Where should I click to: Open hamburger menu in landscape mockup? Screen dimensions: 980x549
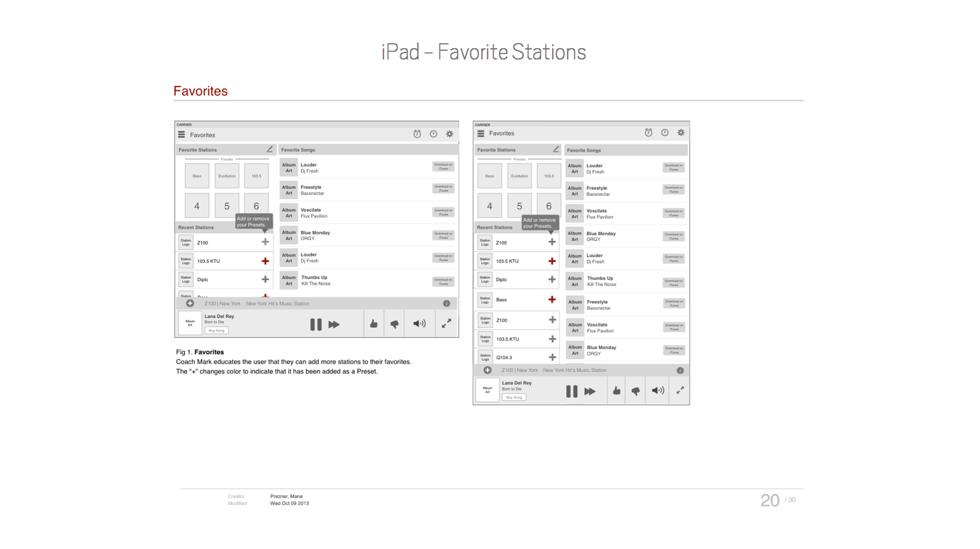[181, 135]
